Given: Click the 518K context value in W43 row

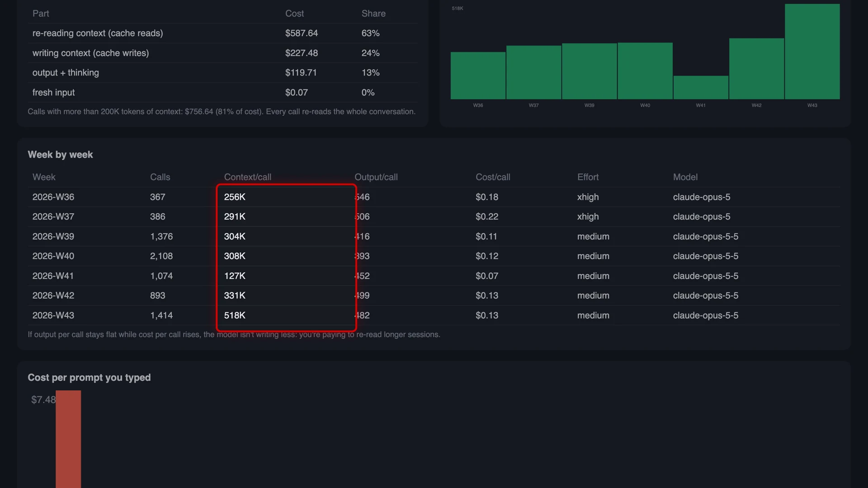Looking at the screenshot, I should coord(235,315).
